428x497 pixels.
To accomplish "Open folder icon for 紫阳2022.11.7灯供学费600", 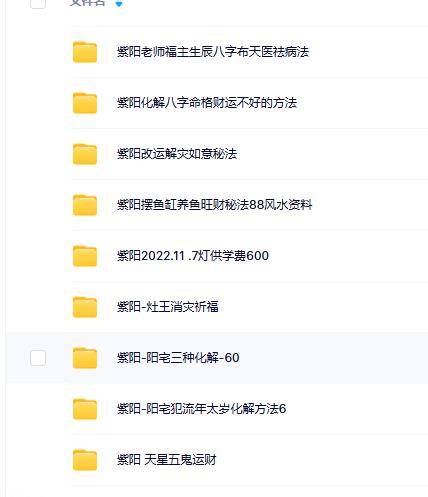I will click(85, 256).
